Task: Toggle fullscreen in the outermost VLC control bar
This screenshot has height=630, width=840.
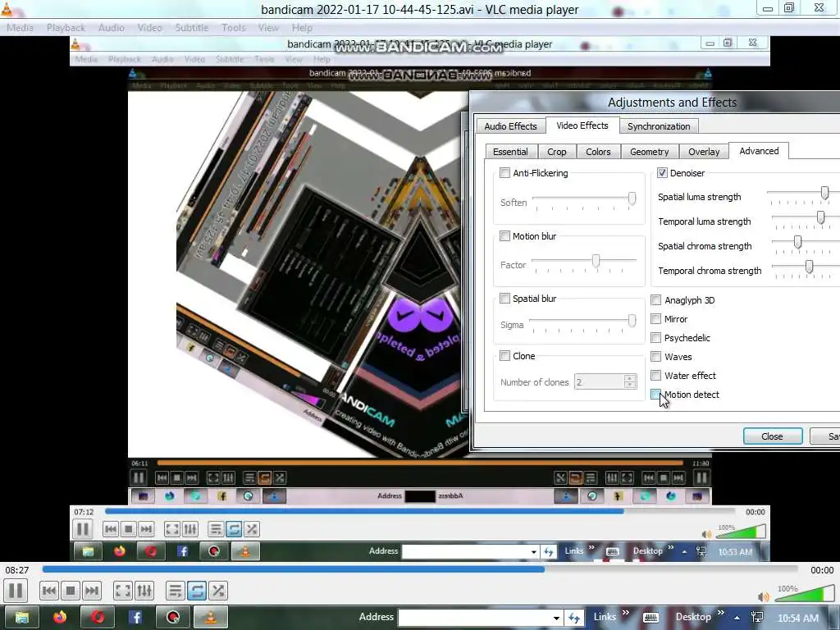Action: click(x=123, y=591)
